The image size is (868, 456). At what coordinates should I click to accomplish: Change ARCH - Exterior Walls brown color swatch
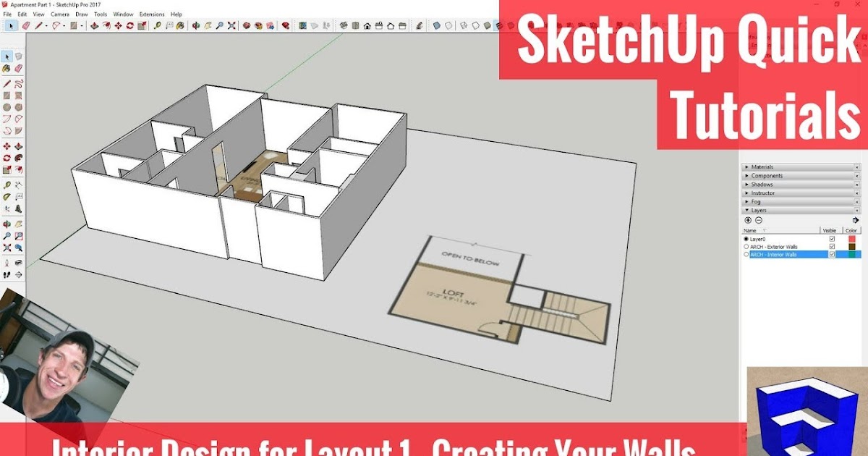point(851,247)
